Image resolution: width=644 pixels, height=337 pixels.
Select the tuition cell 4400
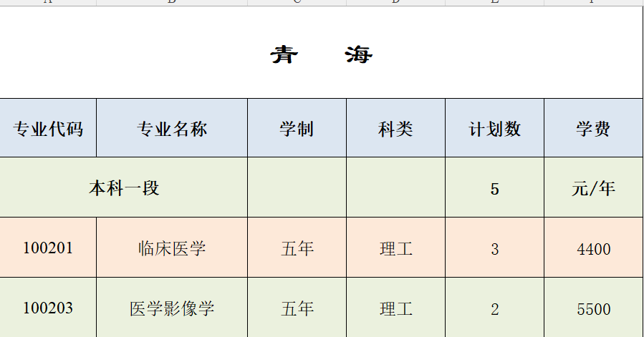tap(593, 249)
